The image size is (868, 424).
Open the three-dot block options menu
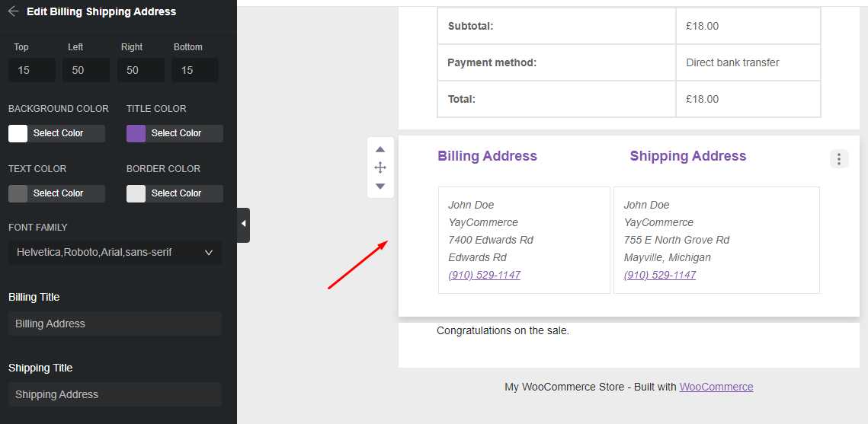point(839,159)
